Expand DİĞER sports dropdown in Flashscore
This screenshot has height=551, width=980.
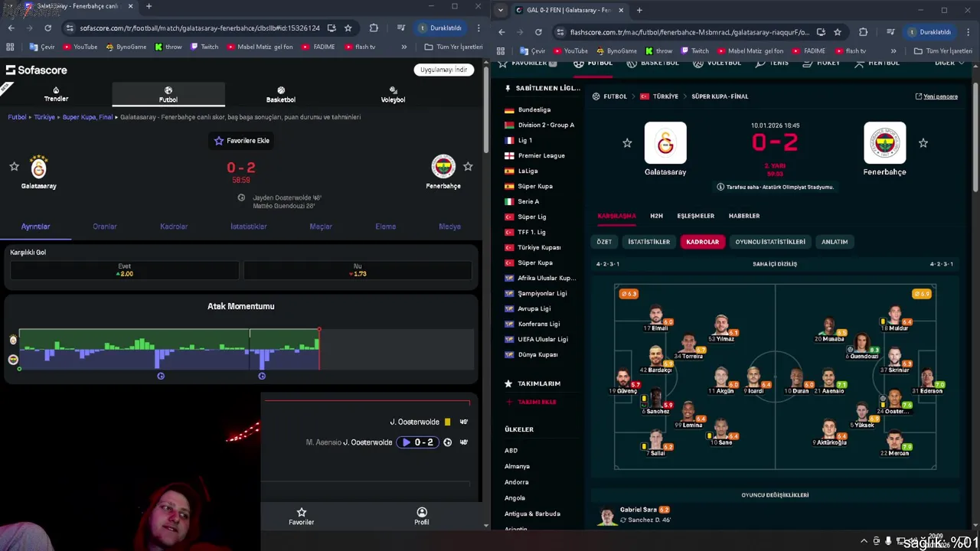point(949,63)
